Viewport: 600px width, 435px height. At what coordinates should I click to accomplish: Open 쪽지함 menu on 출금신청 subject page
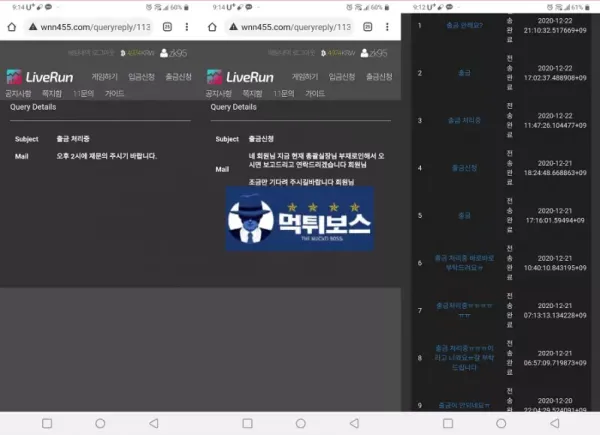click(252, 93)
